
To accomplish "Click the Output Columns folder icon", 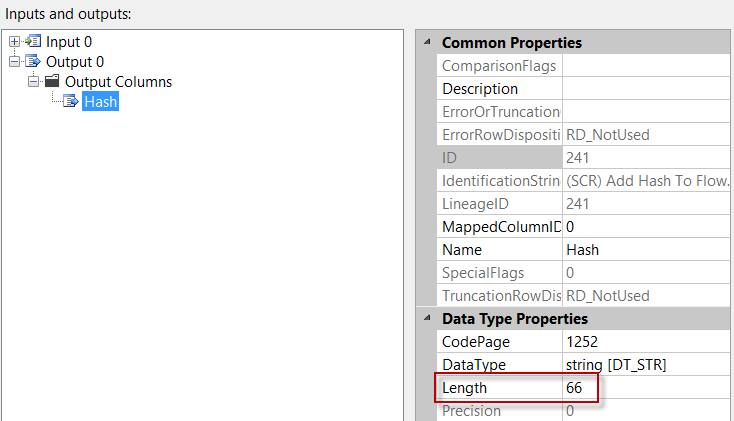I will coord(52,82).
